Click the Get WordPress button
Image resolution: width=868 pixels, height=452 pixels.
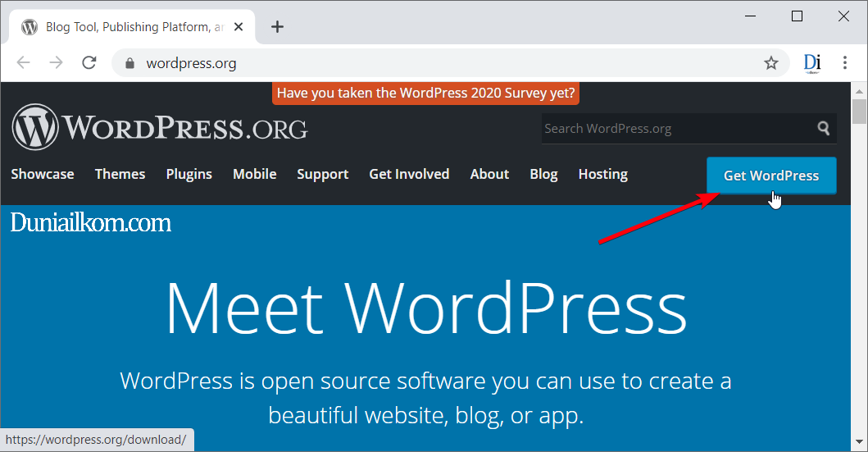pos(771,176)
